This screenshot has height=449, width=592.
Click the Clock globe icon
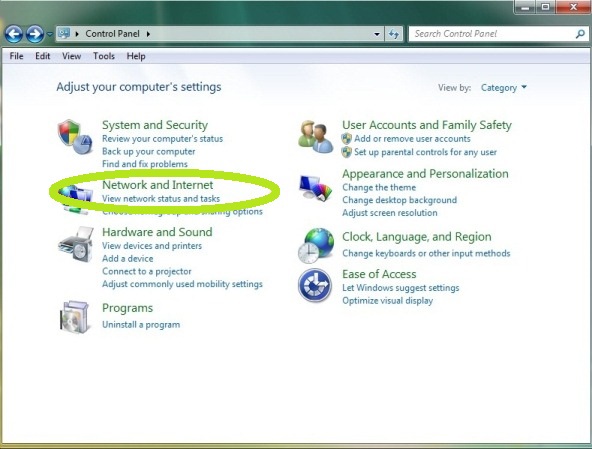point(316,245)
